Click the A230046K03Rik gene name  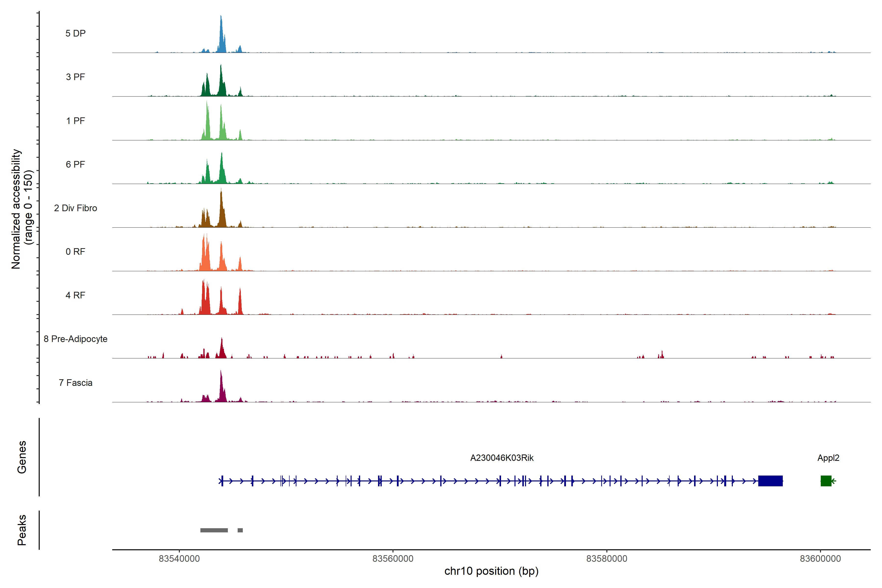click(502, 458)
